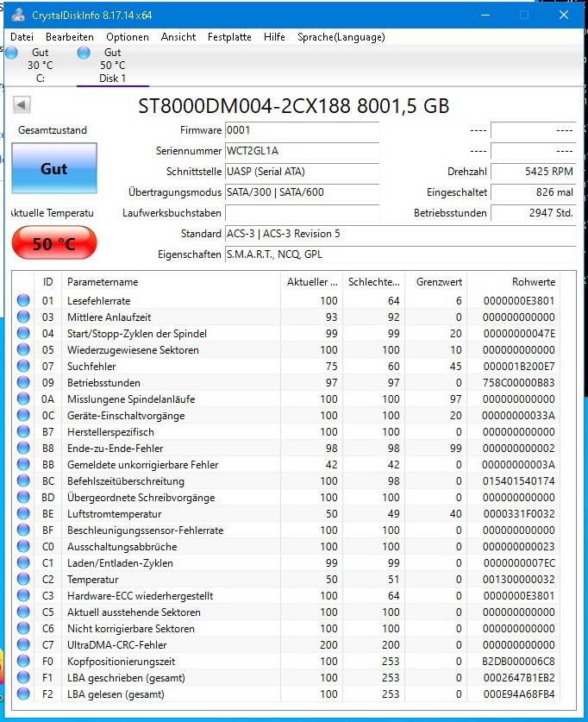Open the Festplatte menu
The image size is (588, 722).
click(x=229, y=37)
